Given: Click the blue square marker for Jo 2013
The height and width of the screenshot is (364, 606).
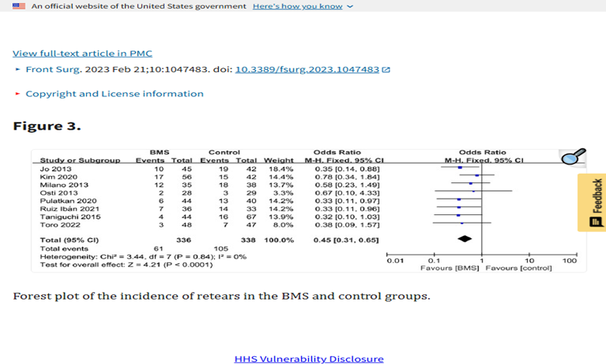Looking at the screenshot, I should click(x=461, y=167).
